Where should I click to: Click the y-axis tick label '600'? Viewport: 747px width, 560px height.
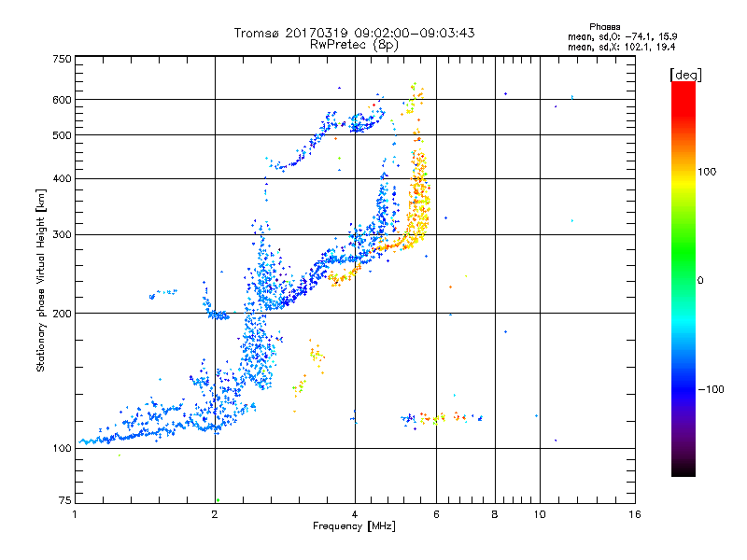coord(62,100)
